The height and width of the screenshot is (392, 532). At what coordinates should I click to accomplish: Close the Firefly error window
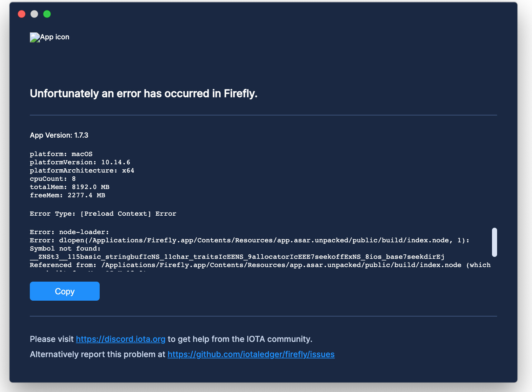(x=22, y=14)
